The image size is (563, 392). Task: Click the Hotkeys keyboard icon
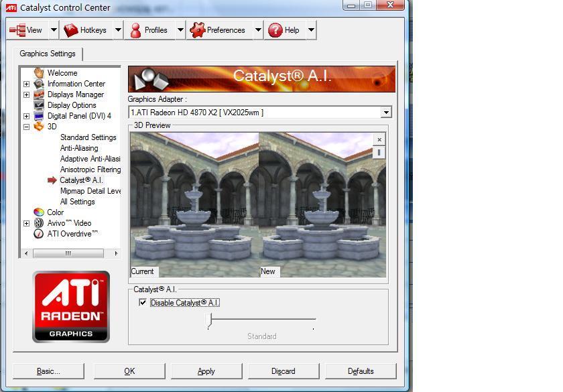pyautogui.click(x=70, y=30)
